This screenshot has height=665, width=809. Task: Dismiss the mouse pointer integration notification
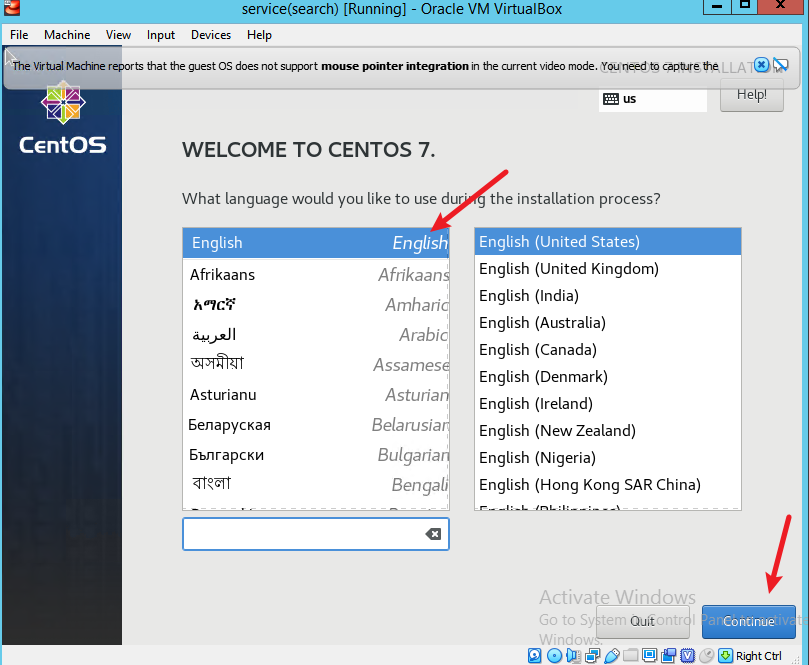762,65
